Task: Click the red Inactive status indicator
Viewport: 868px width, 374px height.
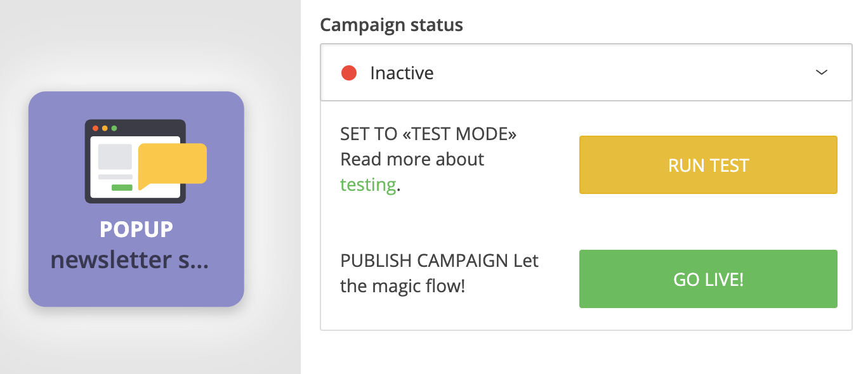Action: tap(350, 72)
